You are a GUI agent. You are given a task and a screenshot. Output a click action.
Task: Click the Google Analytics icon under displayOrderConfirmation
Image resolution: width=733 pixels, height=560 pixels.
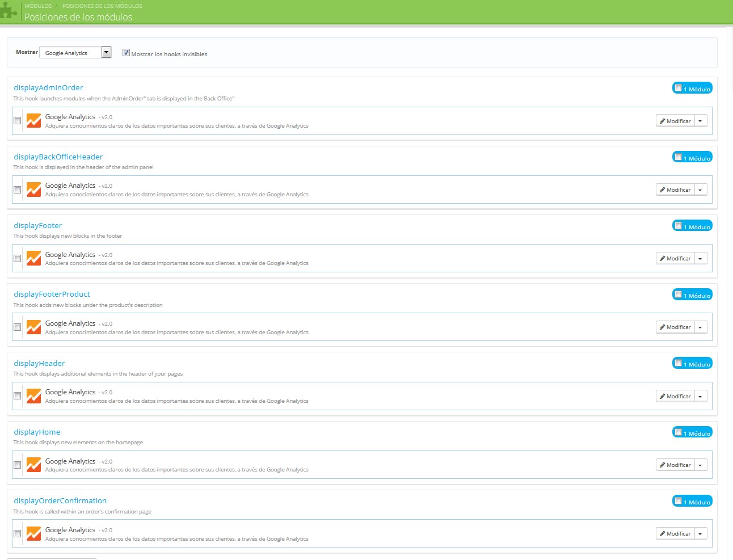(x=33, y=533)
